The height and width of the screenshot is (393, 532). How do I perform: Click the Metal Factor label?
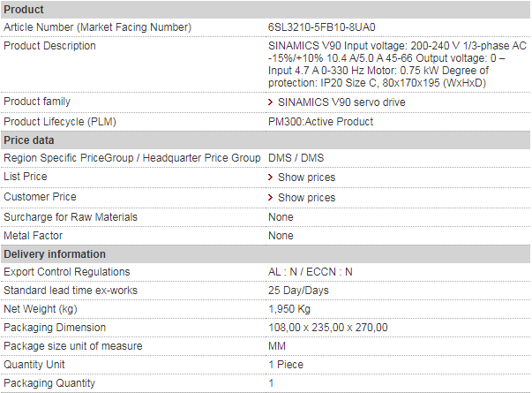point(34,236)
